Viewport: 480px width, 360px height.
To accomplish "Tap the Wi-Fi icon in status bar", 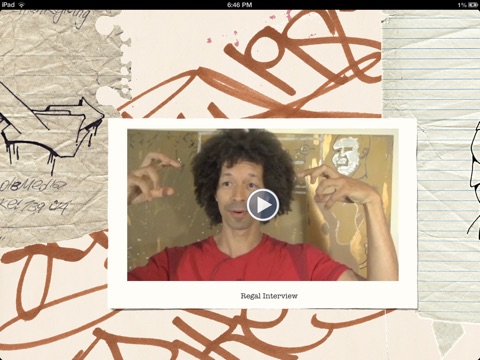I will pos(22,5).
